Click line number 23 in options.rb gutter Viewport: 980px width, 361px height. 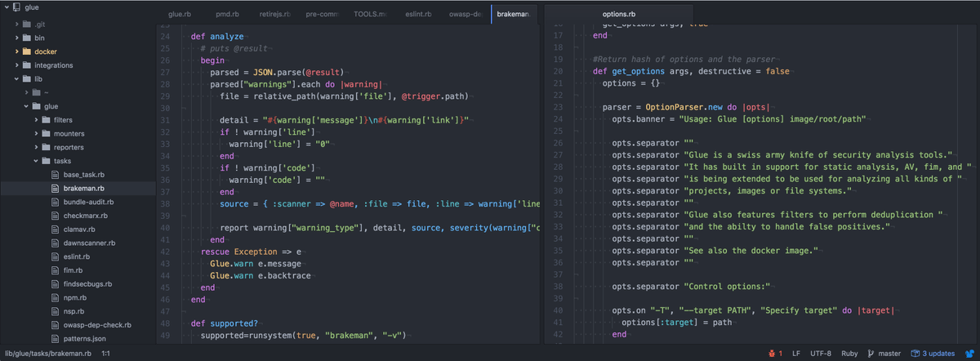pos(559,107)
